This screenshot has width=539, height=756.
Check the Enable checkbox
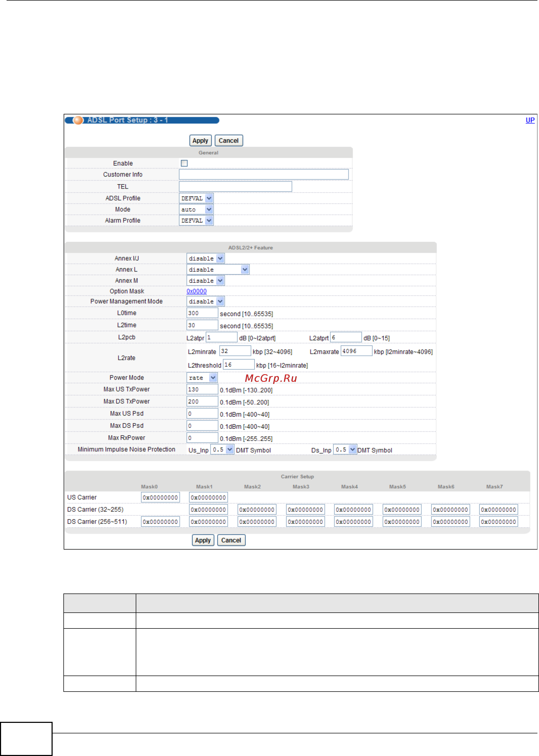(x=184, y=163)
